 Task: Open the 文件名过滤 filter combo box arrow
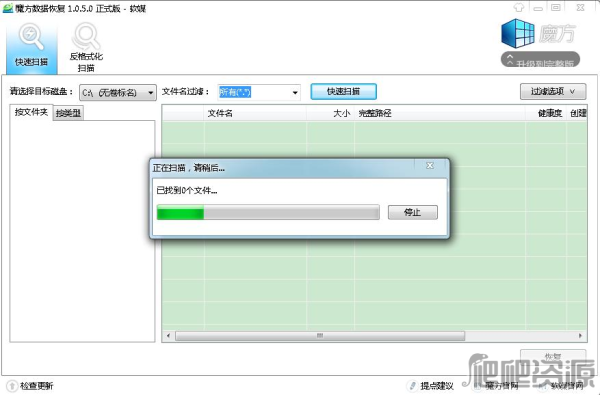tap(295, 93)
